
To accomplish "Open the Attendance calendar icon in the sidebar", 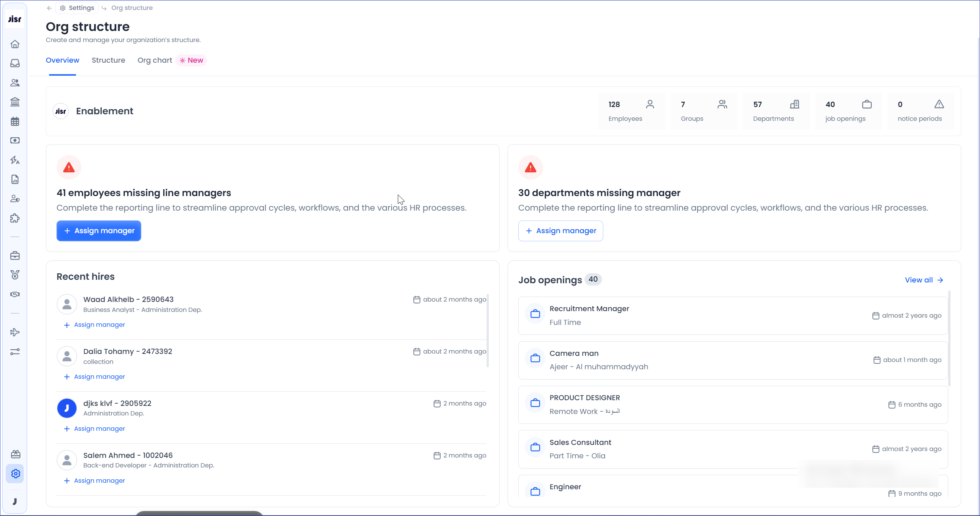I will 15,121.
